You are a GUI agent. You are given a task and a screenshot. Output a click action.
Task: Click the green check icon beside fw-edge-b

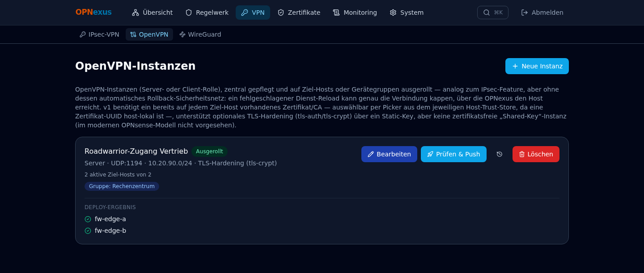coord(88,231)
